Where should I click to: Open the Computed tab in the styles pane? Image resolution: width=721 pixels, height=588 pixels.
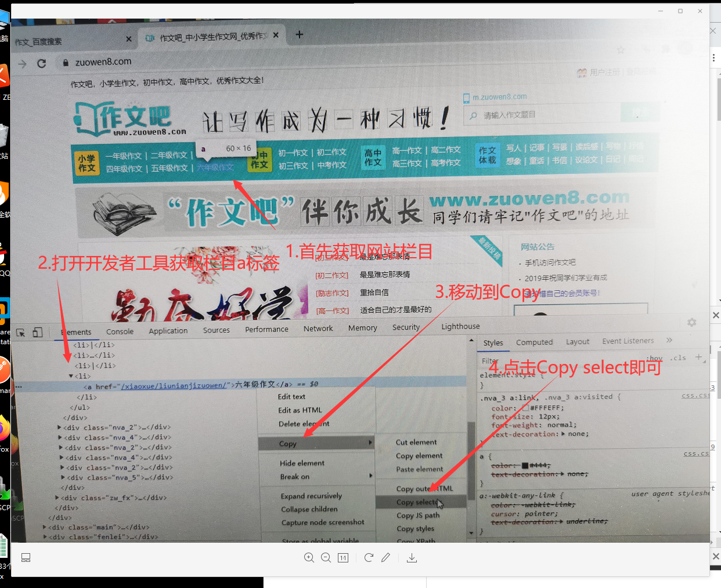(x=534, y=342)
